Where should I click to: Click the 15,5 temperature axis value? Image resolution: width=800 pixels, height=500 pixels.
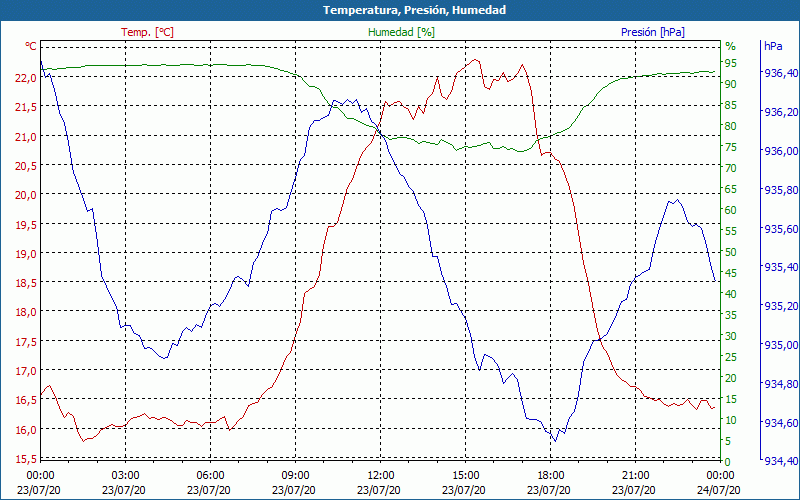pos(26,459)
